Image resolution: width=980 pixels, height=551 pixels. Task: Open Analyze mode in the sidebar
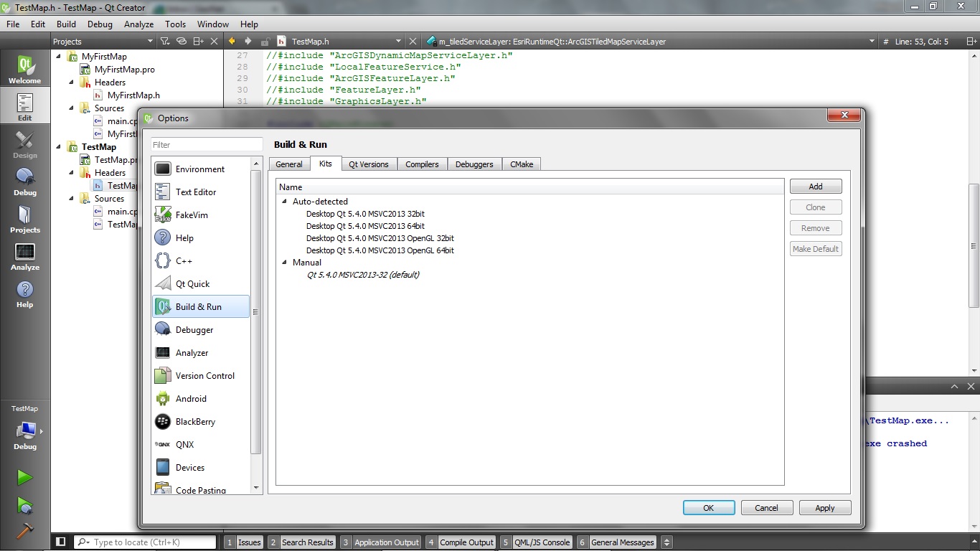25,255
